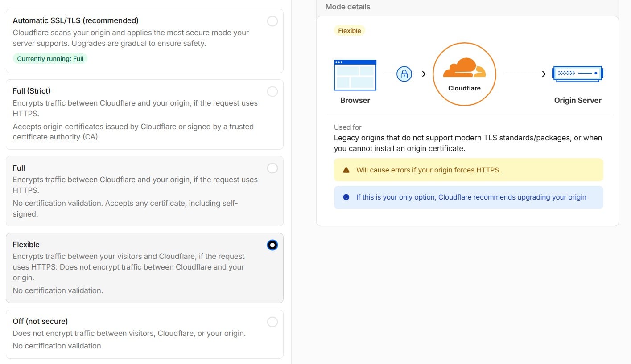Image resolution: width=631 pixels, height=364 pixels.
Task: Select the Off (not secure) radio button
Action: coord(272,322)
